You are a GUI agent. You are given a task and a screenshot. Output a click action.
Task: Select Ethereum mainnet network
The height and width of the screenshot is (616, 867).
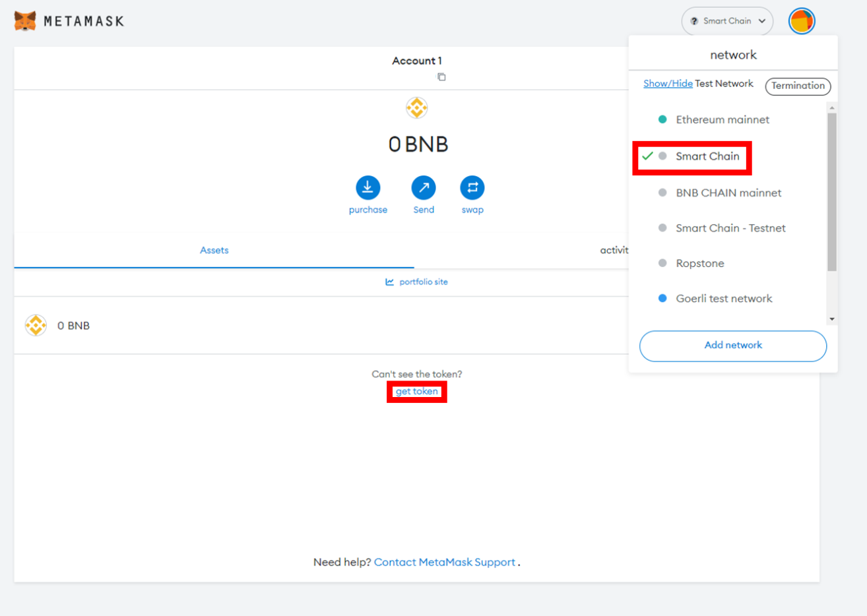(722, 119)
